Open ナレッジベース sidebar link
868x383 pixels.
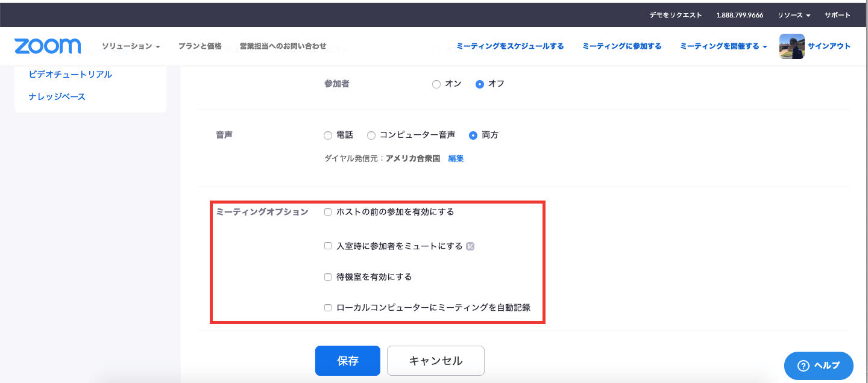(x=57, y=96)
